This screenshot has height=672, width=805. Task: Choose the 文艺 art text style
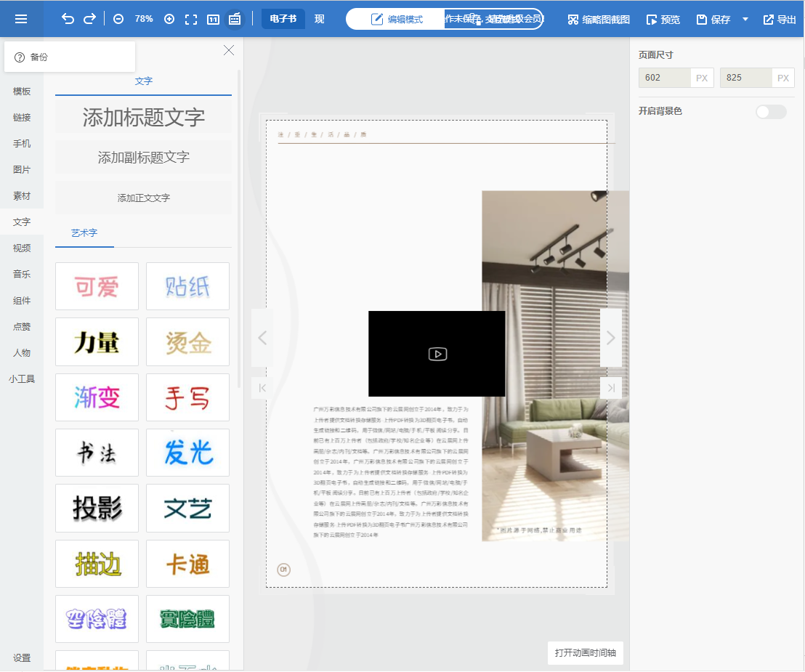click(x=188, y=509)
